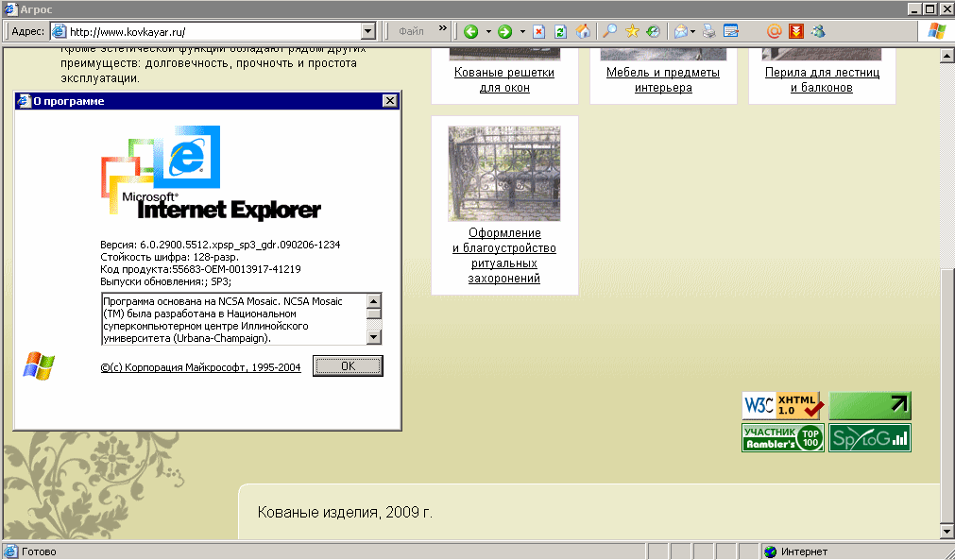
Task: Click in the address bar URL field
Action: pyautogui.click(x=213, y=32)
